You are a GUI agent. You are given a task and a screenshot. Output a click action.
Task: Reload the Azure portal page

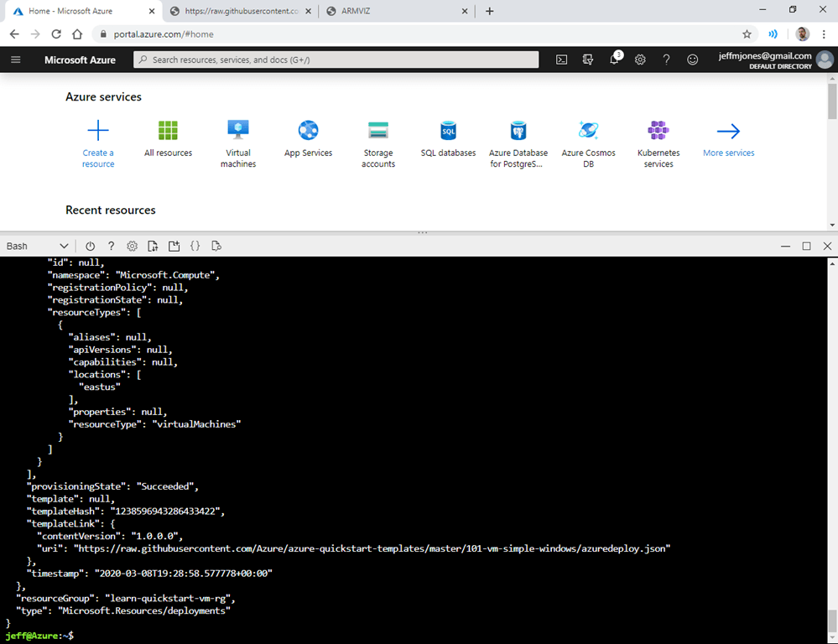coord(56,34)
